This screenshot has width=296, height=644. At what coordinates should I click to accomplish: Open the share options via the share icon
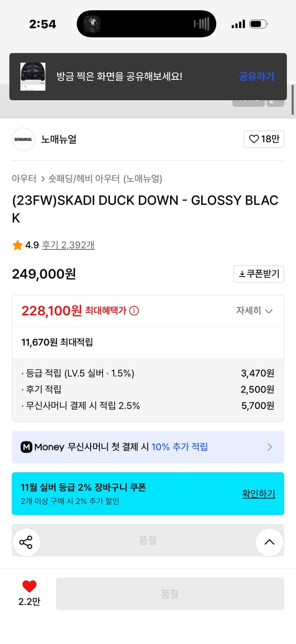click(x=27, y=542)
